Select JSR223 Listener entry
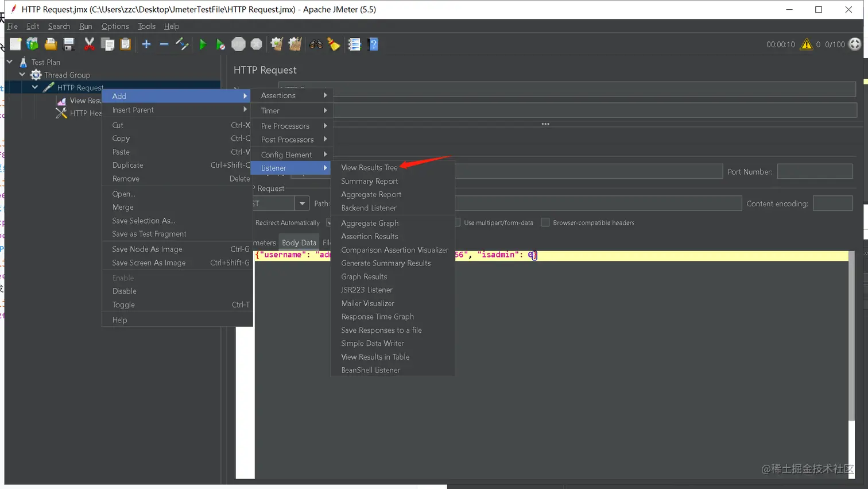868x489 pixels. pos(393,290)
